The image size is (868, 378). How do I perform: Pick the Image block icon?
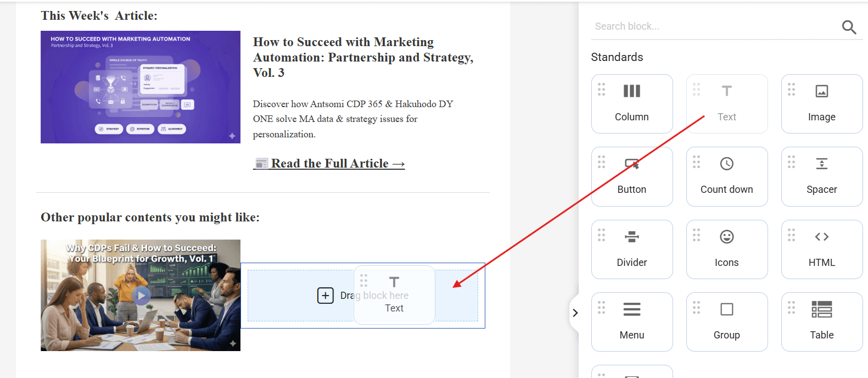click(x=821, y=91)
